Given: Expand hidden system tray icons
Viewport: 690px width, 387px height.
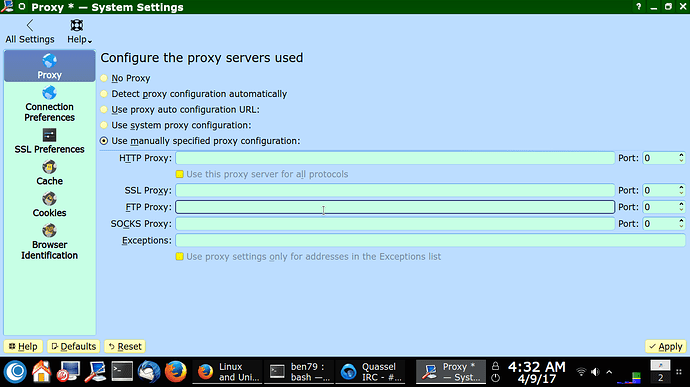Looking at the screenshot, I should (x=609, y=372).
